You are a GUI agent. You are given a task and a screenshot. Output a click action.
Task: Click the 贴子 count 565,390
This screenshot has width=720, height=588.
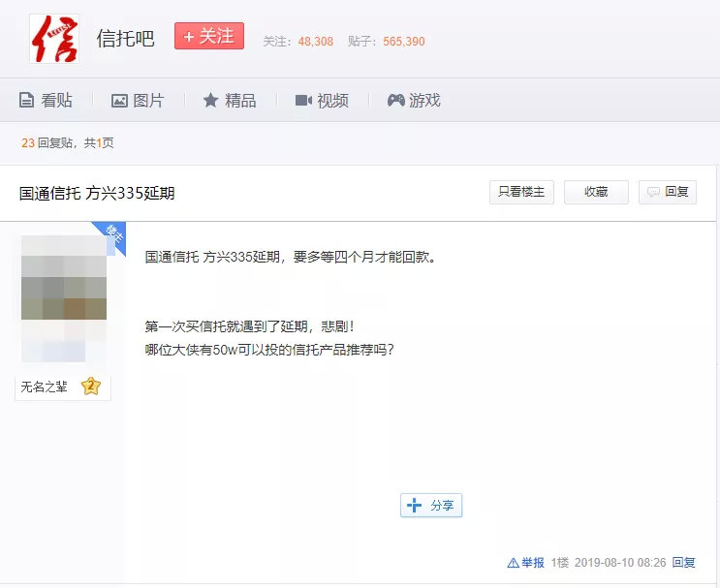click(x=404, y=42)
